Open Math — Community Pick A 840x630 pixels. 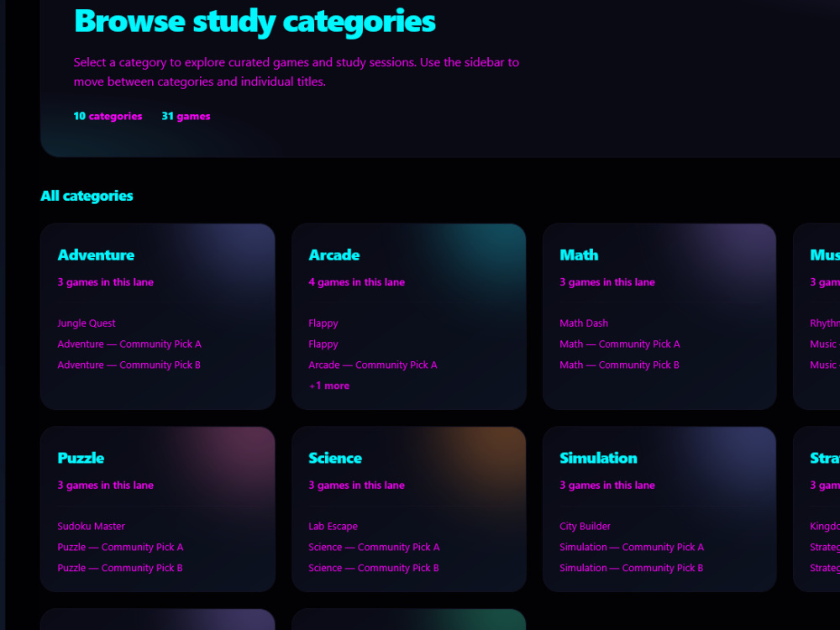[620, 344]
